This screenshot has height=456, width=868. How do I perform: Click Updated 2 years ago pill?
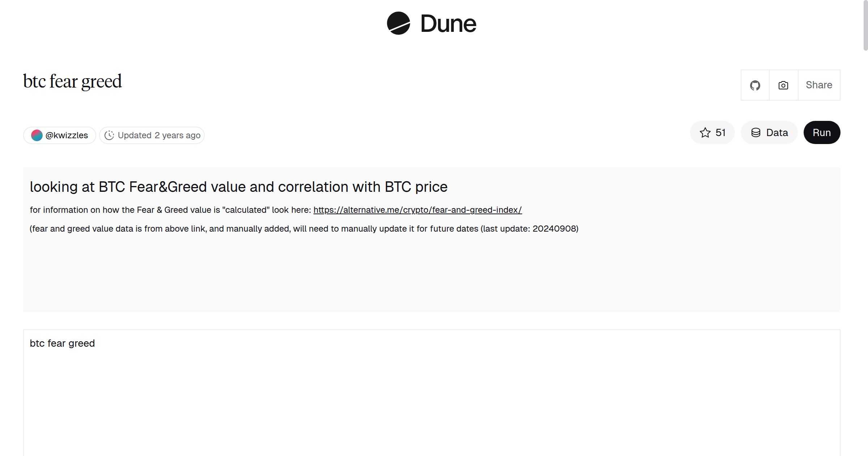(152, 135)
